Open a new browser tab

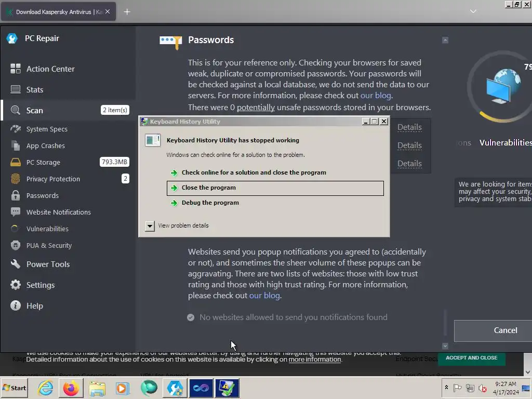click(x=127, y=12)
